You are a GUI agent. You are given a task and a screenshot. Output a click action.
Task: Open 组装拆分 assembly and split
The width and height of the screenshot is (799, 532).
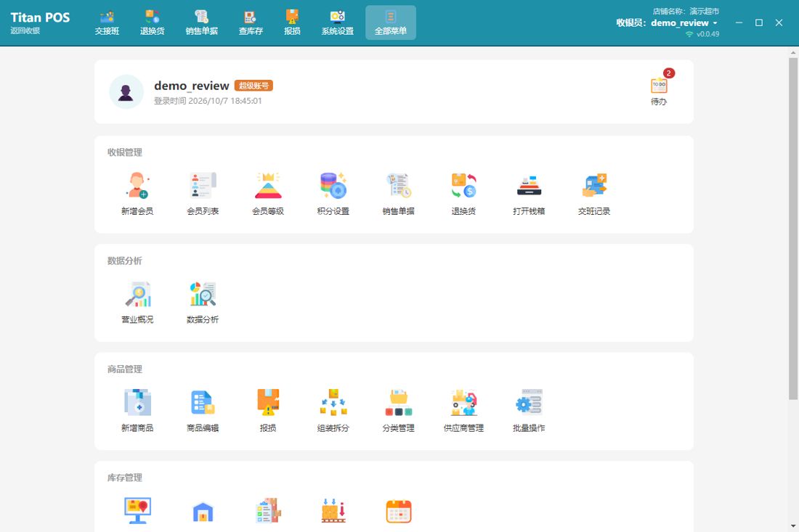(333, 411)
